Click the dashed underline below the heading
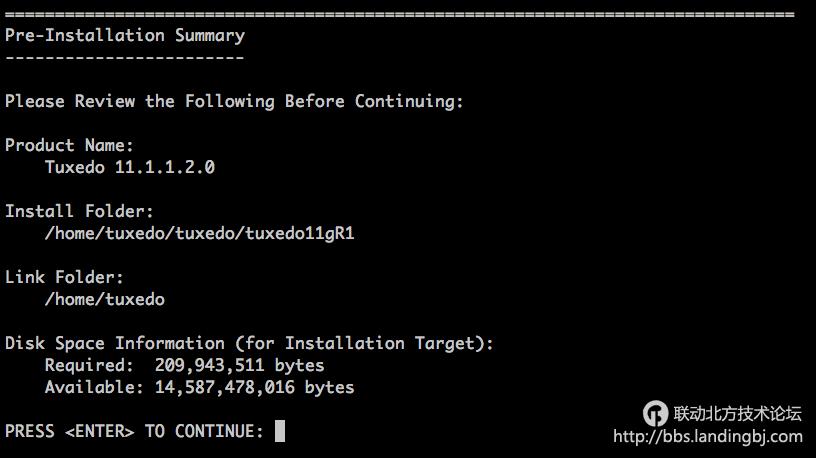 coord(125,57)
